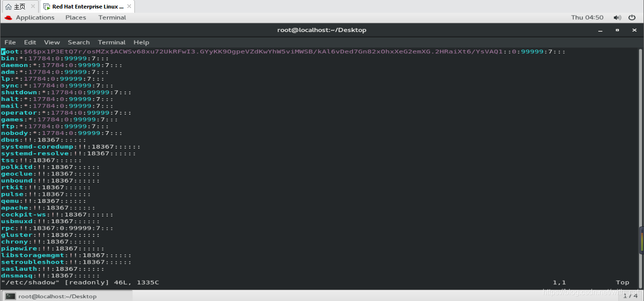Click the mail user entry
The image size is (644, 301).
(x=57, y=106)
